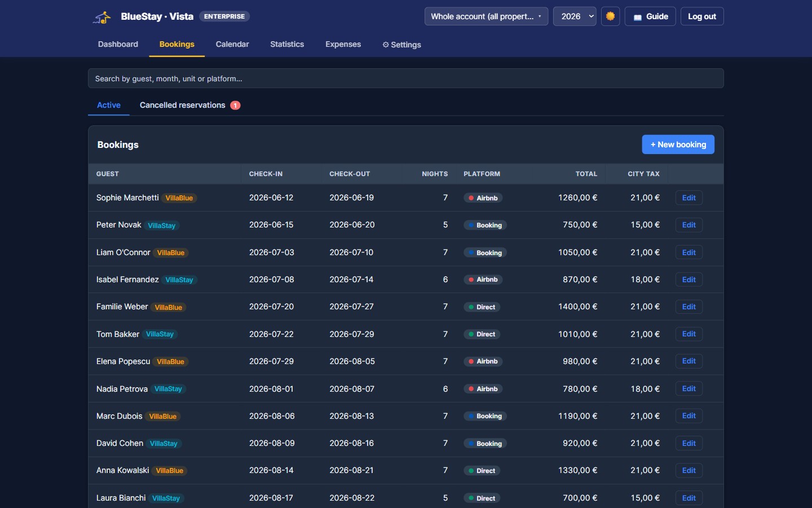This screenshot has width=812, height=508.
Task: Edit Anna Kowalski's booking
Action: (689, 470)
